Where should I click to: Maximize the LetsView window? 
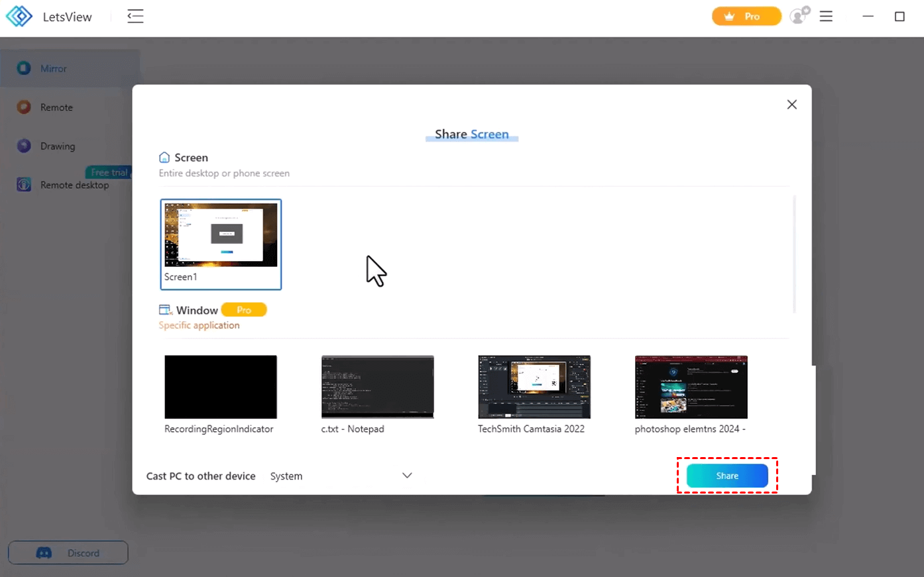coord(899,17)
